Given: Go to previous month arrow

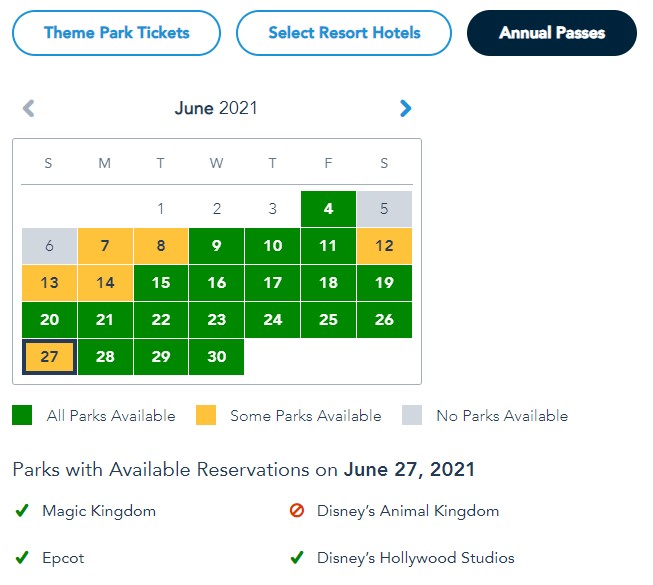Looking at the screenshot, I should coord(29,108).
